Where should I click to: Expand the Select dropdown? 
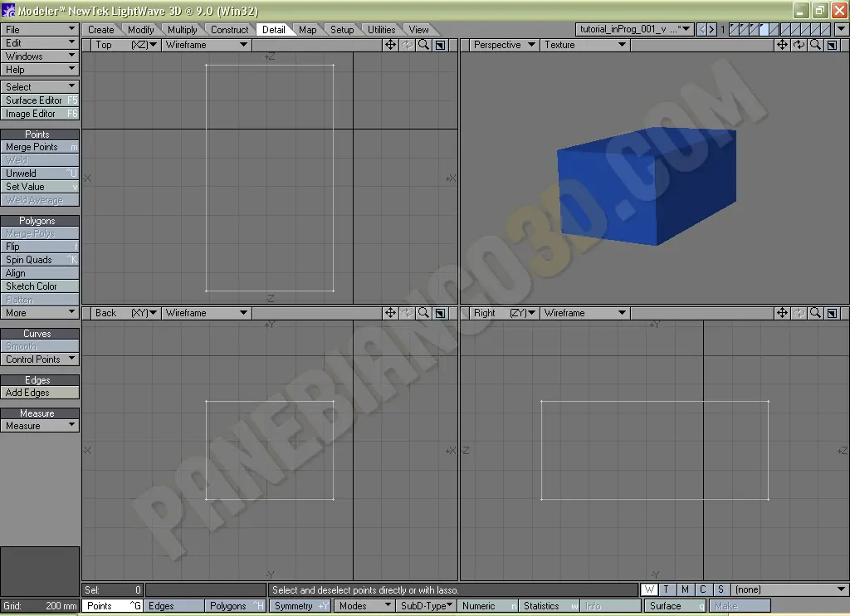40,87
